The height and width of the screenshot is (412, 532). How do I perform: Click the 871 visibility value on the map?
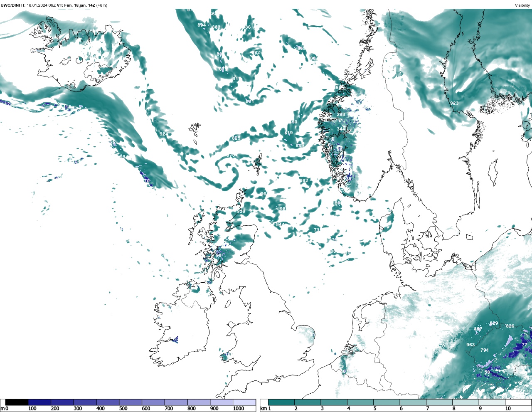pos(250,101)
